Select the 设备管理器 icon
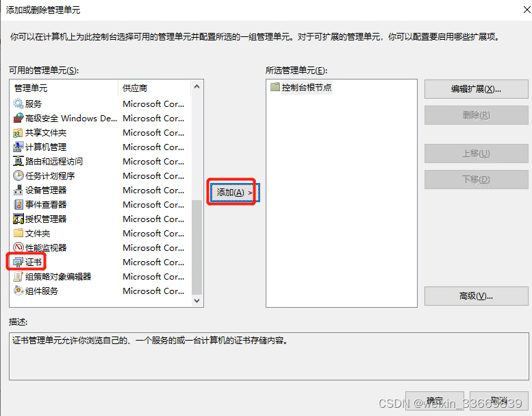The image size is (532, 416). 18,190
